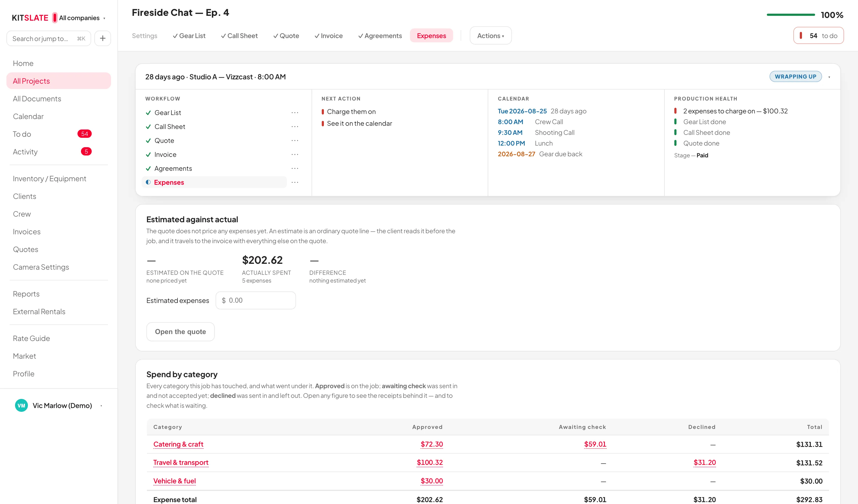Open External Rentals in sidebar
858x504 pixels.
[39, 312]
